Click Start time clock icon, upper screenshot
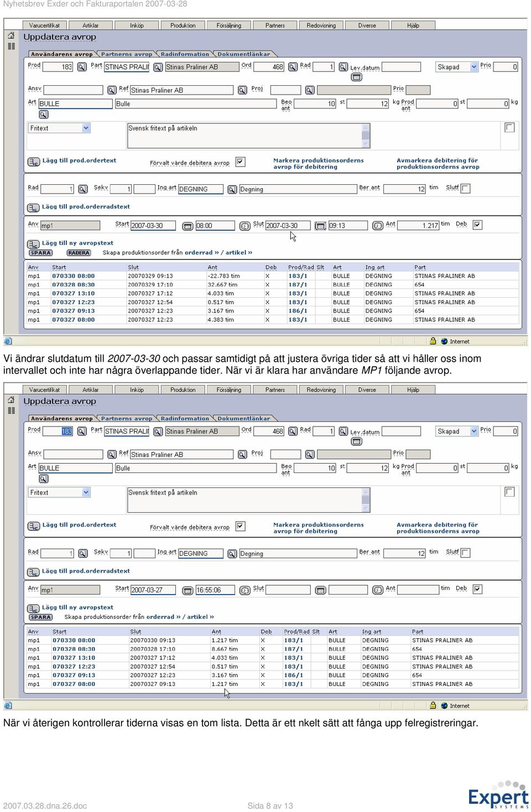This screenshot has width=531, height=812. (x=244, y=226)
